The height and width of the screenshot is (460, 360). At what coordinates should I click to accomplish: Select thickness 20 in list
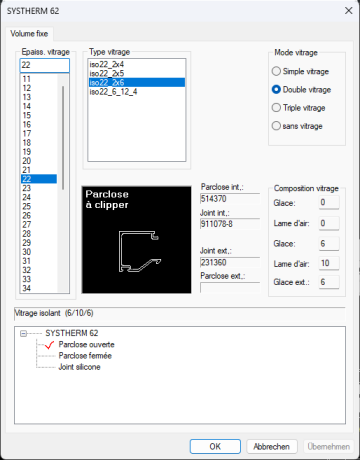pos(39,161)
